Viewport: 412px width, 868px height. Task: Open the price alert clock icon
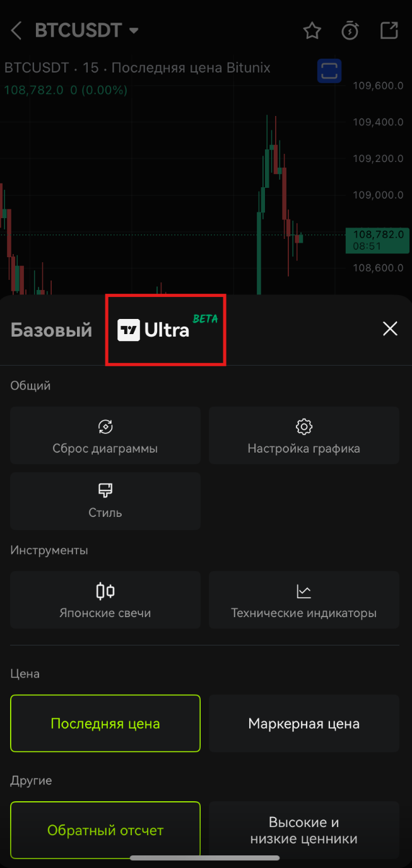coord(350,30)
